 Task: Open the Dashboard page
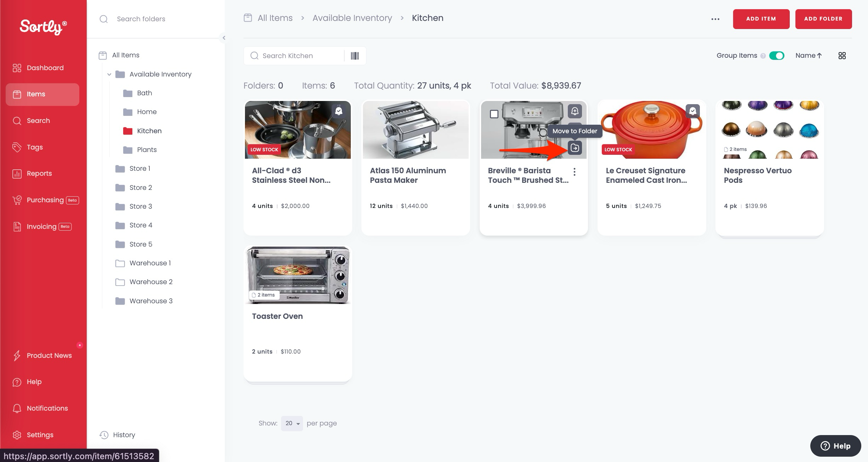[38, 68]
